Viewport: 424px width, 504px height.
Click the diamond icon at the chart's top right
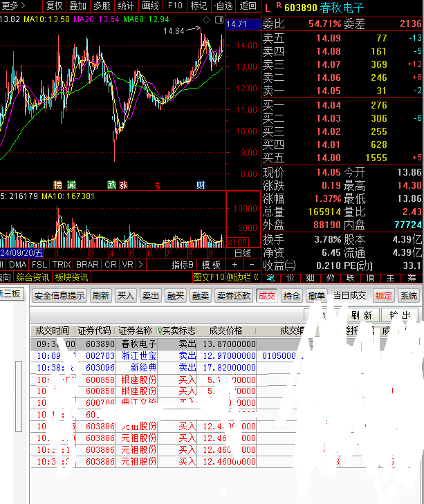click(x=206, y=20)
